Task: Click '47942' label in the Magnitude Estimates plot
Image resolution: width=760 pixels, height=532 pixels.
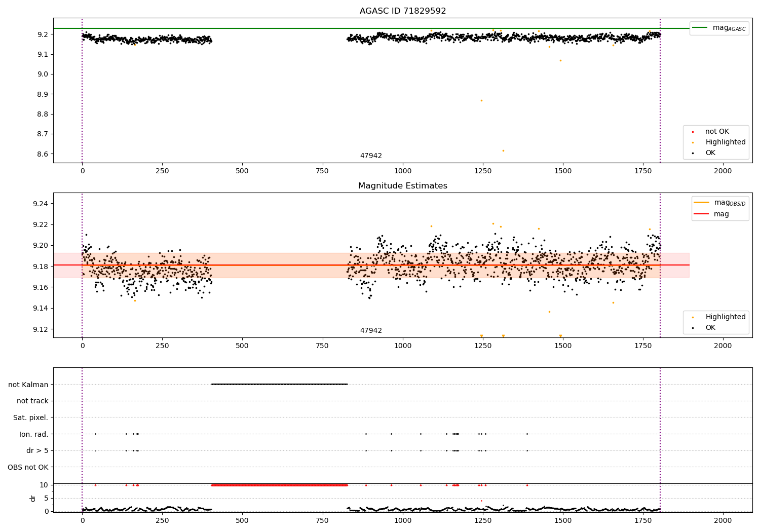Action: click(x=371, y=331)
